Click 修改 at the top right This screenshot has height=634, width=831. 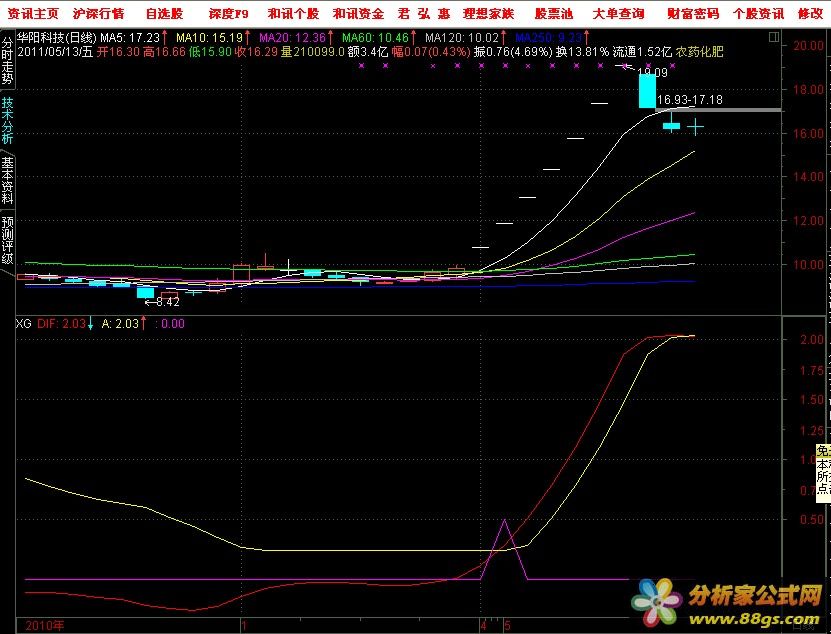coord(811,13)
